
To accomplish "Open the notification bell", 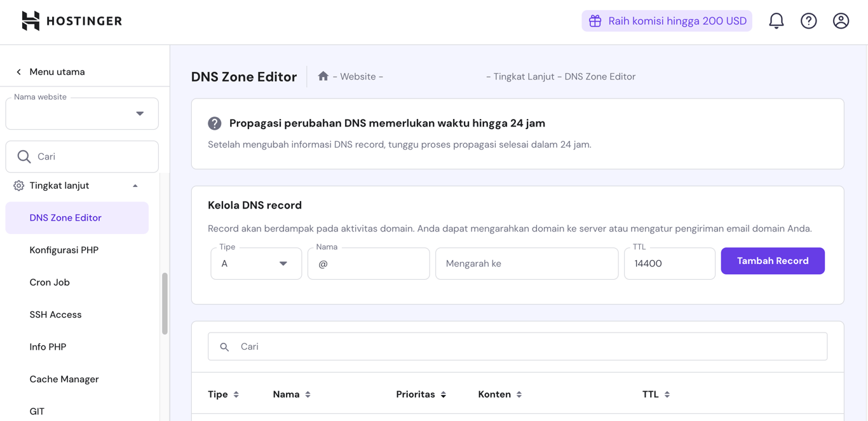I will point(776,20).
